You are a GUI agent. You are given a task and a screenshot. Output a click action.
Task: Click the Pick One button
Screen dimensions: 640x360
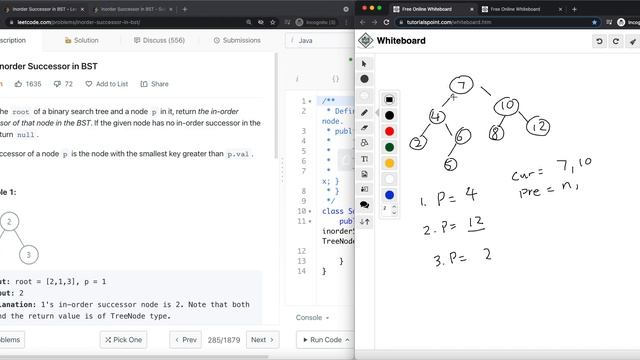(123, 340)
